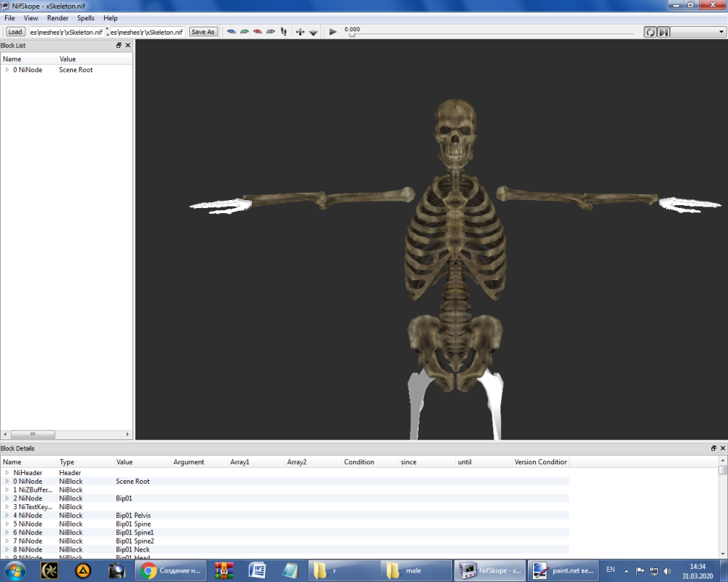This screenshot has height=582, width=728.
Task: Click the down-arrow perspective icon in toolbar
Action: tap(313, 32)
